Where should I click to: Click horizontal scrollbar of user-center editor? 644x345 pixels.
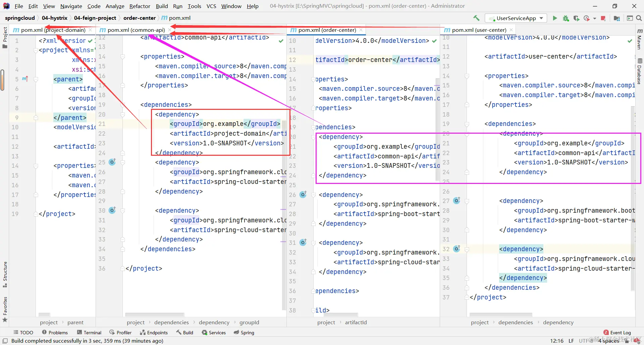tap(501, 315)
